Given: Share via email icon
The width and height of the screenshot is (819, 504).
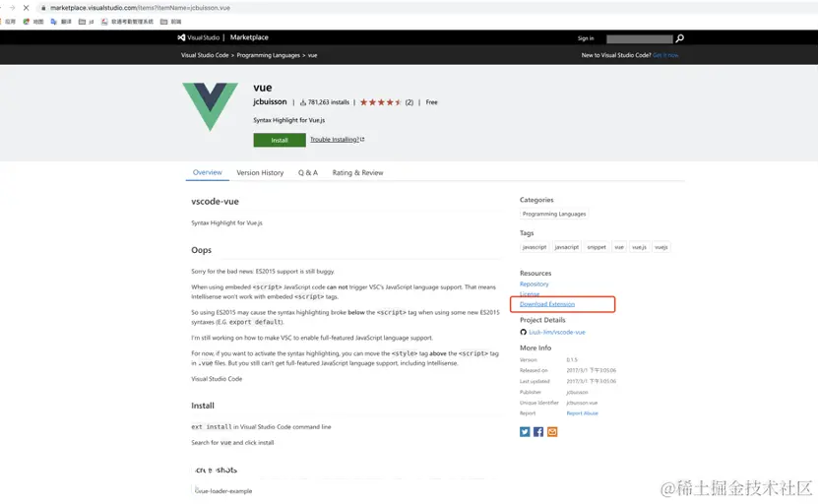Looking at the screenshot, I should 552,432.
